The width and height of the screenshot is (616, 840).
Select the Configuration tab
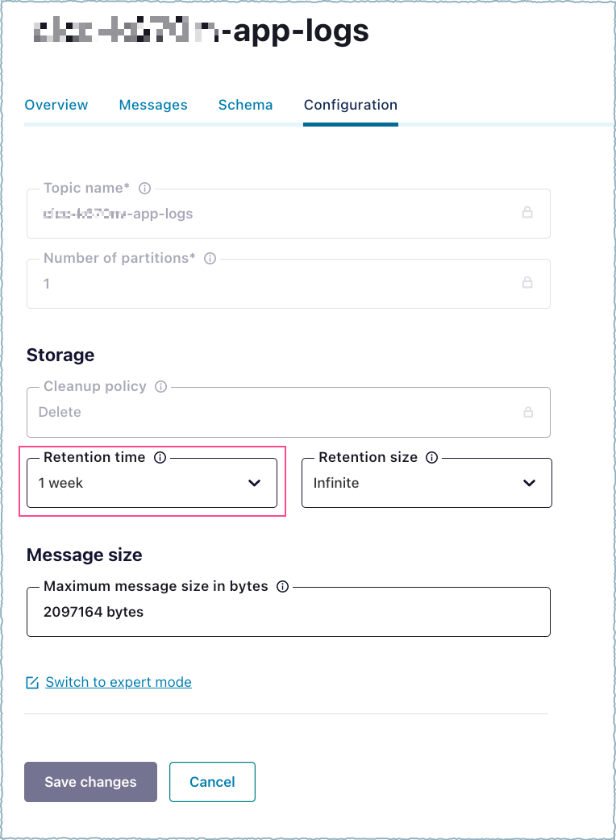[350, 105]
